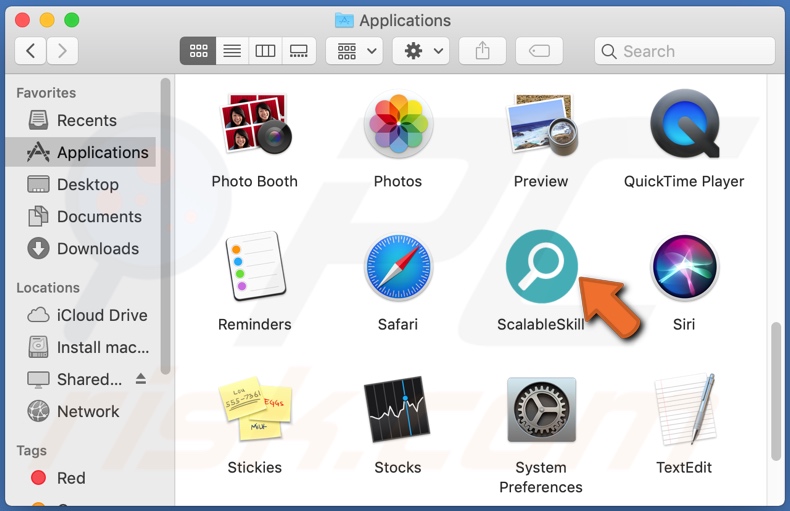Go back with the left arrow button

point(31,51)
